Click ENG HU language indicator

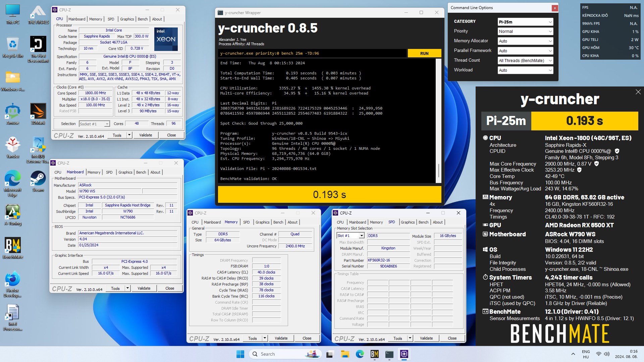[586, 354]
